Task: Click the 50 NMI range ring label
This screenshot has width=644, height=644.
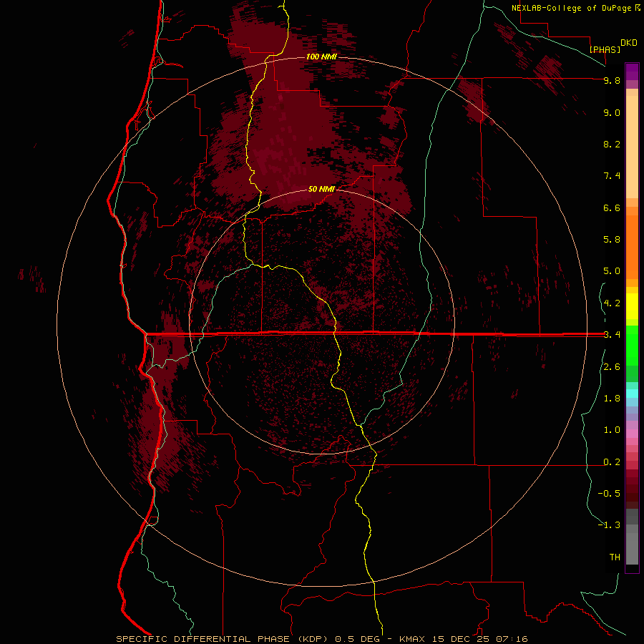Action: point(321,189)
